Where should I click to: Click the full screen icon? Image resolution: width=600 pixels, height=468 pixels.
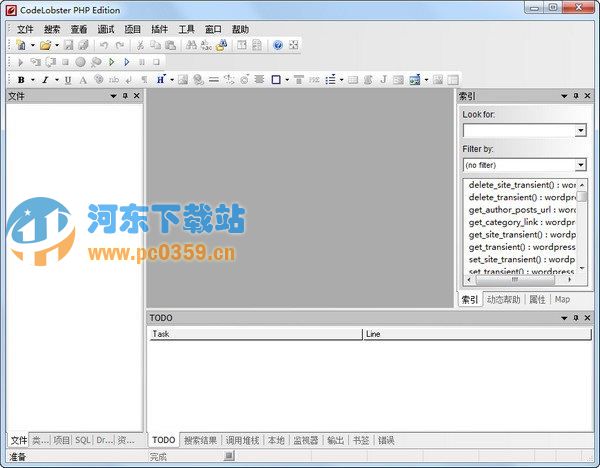[294, 45]
